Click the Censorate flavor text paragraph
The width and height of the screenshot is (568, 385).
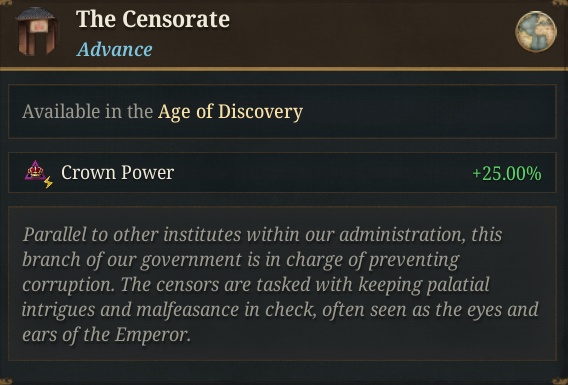tap(282, 284)
